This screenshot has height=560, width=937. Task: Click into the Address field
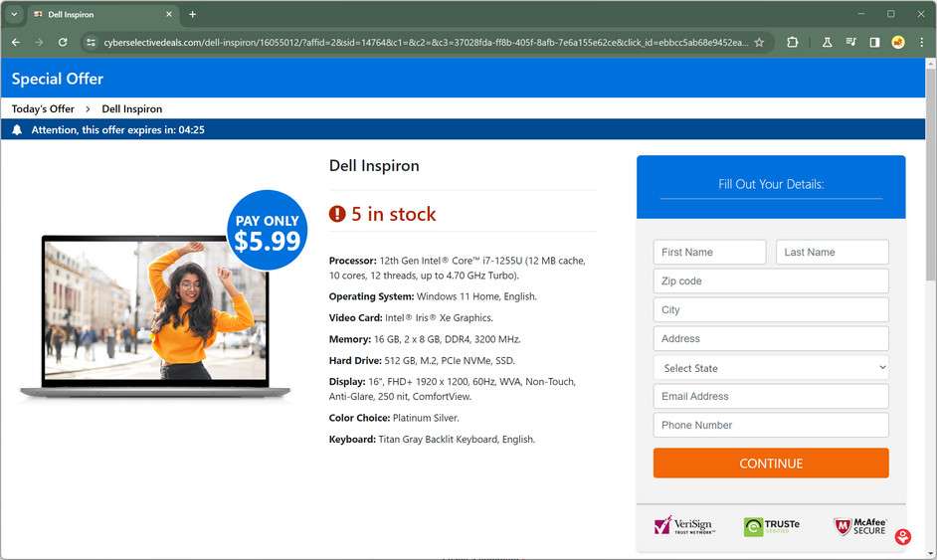tap(771, 338)
